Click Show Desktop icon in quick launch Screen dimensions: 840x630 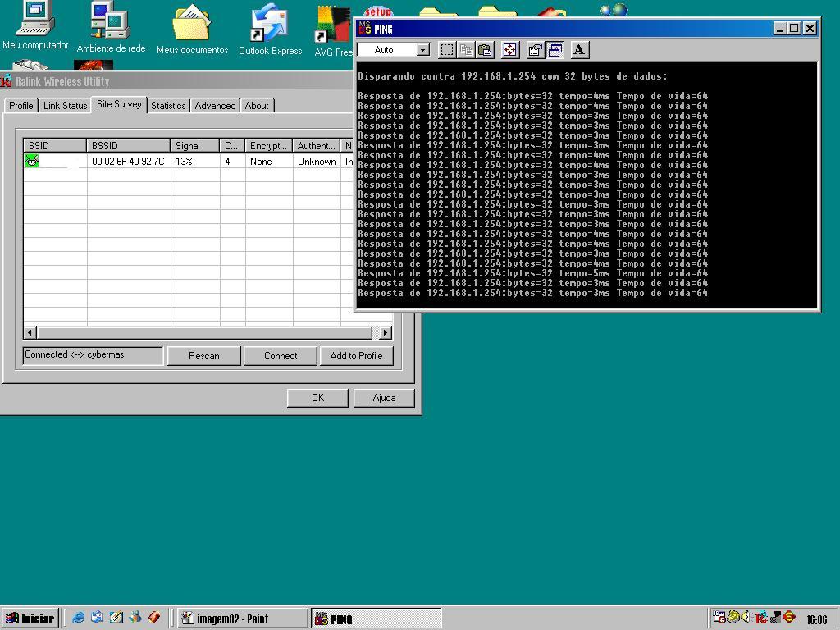coord(116,617)
